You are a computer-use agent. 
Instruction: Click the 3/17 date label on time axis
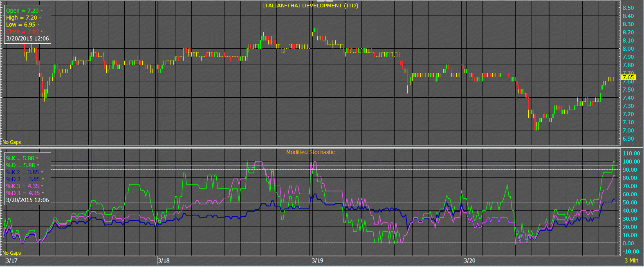coord(11,260)
